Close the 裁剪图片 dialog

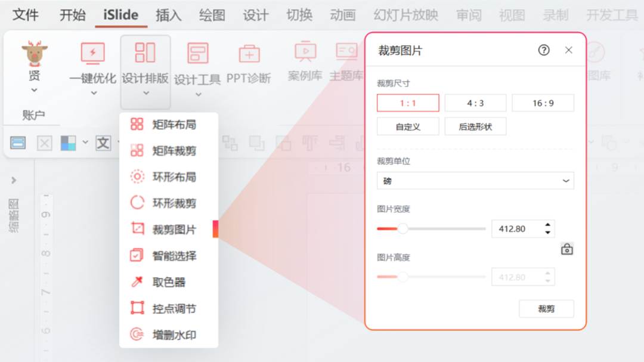[568, 50]
